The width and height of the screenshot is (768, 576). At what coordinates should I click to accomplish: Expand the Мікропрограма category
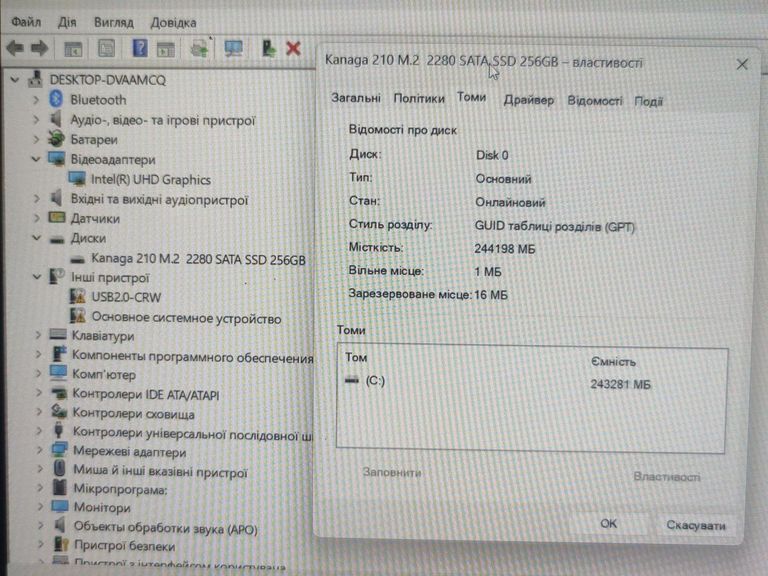point(40,488)
